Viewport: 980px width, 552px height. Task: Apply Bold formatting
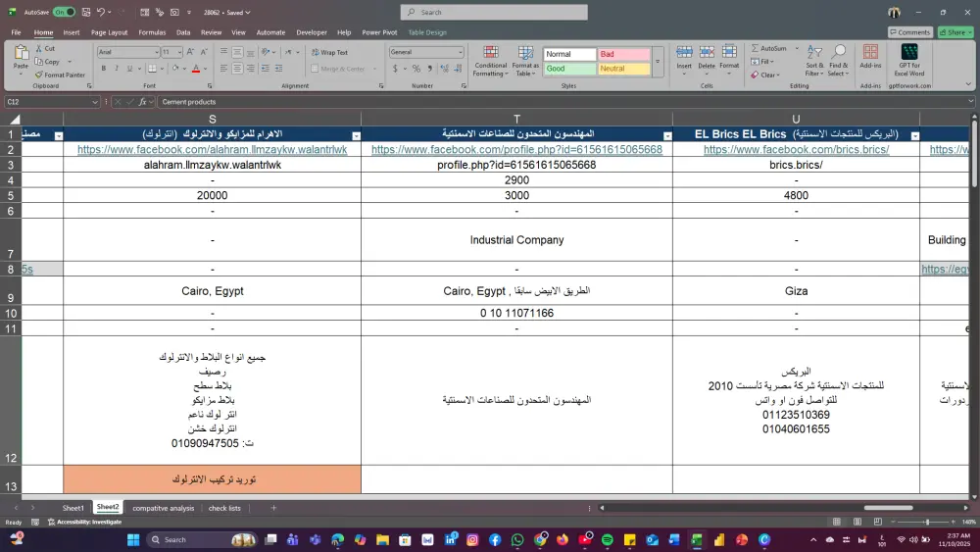[104, 68]
